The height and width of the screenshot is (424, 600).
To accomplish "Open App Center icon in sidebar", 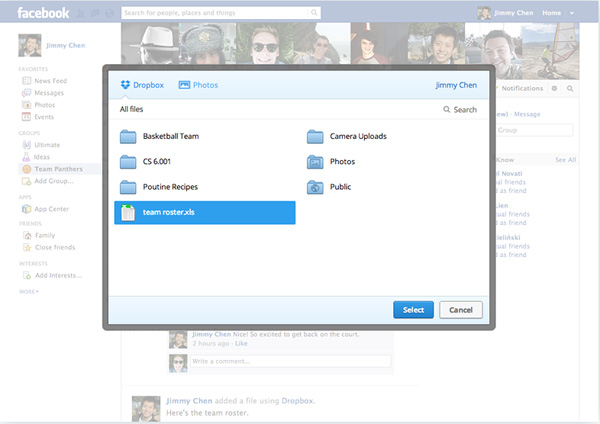I will pos(26,209).
